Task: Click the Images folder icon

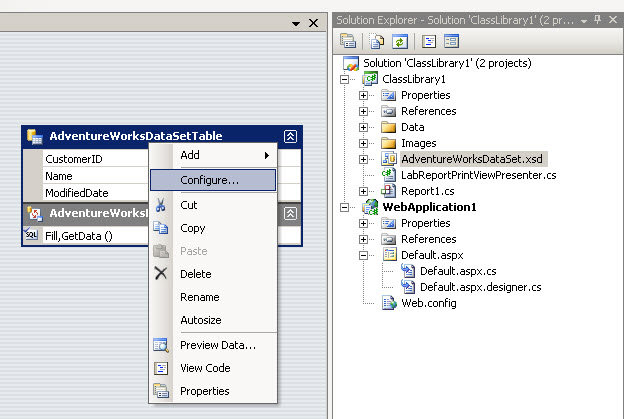Action: [x=388, y=143]
